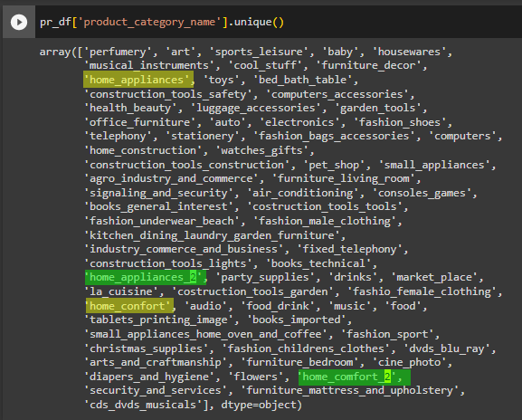522x420 pixels.
Task: Click 'musical_instruments' in the output
Action: (x=148, y=65)
